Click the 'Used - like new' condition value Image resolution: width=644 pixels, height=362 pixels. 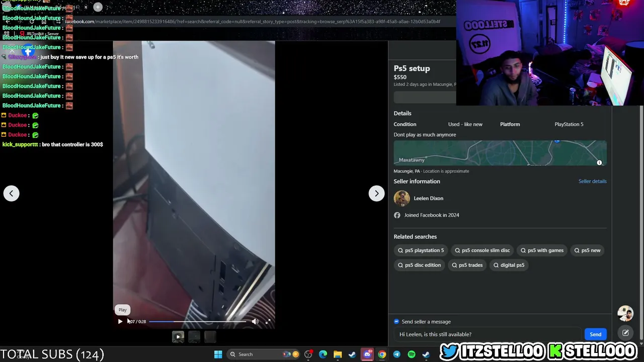[465, 124]
